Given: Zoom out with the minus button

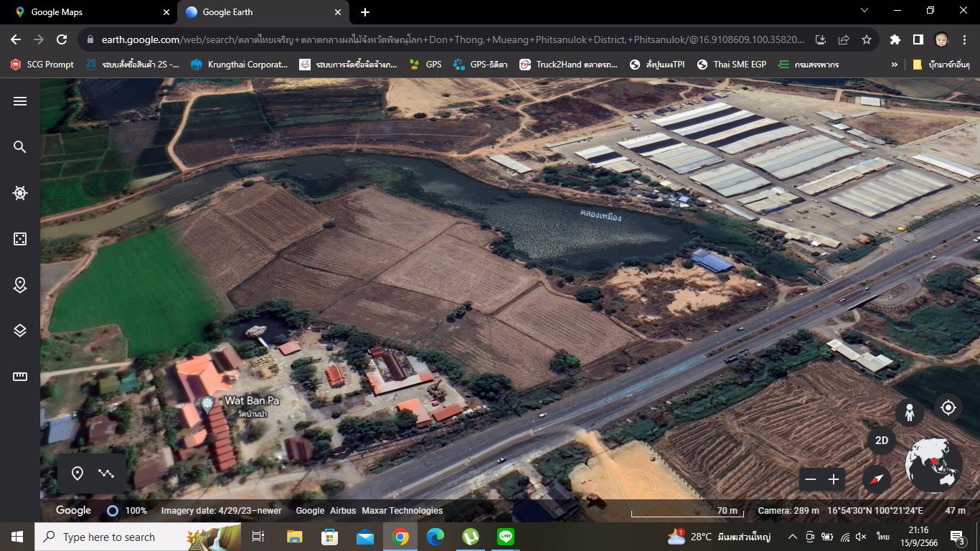Looking at the screenshot, I should click(811, 479).
